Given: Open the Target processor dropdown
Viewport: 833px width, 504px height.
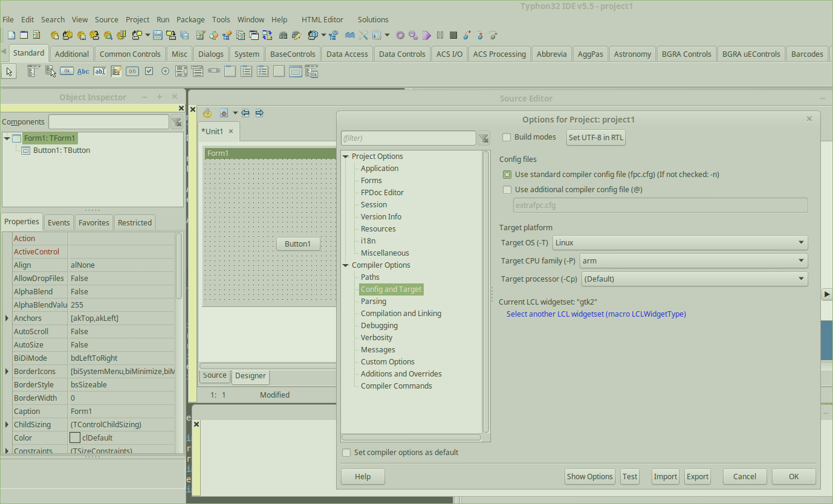Looking at the screenshot, I should click(695, 279).
